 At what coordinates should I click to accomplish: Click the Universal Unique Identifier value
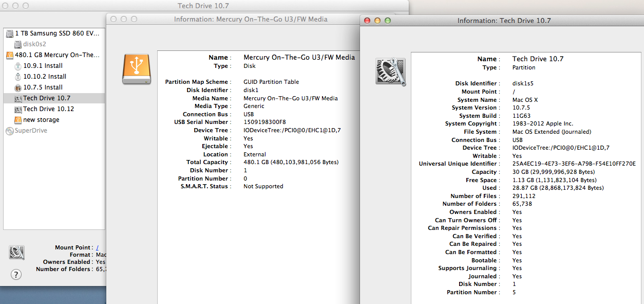coord(574,164)
